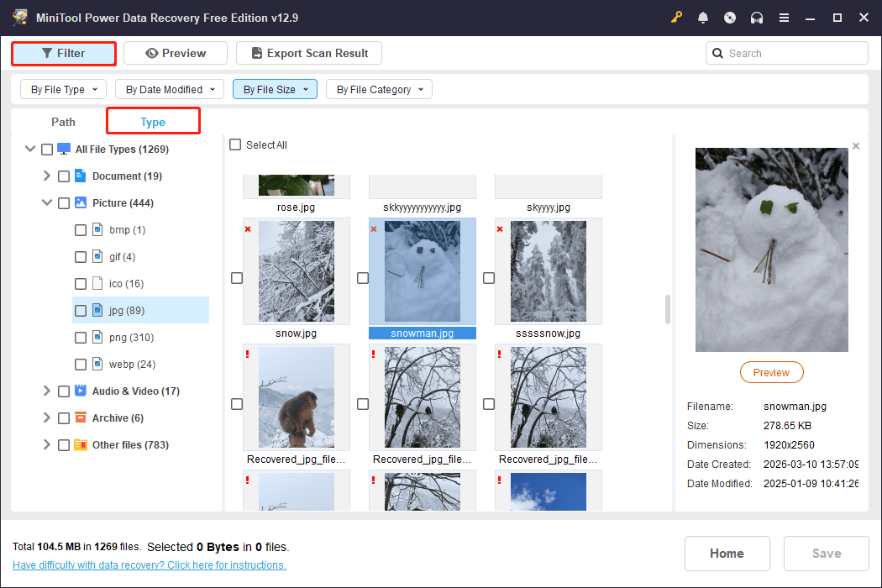
Task: Click the bootable media disc icon
Action: click(730, 18)
